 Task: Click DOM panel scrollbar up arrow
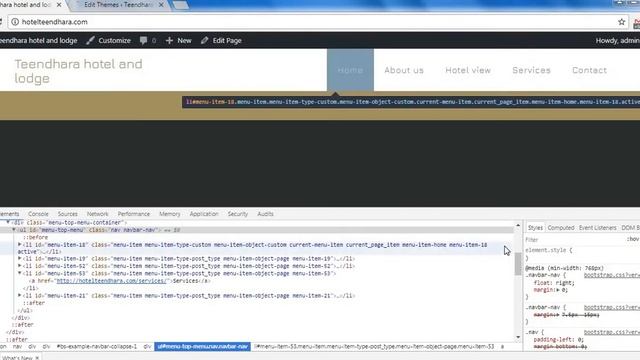[x=518, y=225]
